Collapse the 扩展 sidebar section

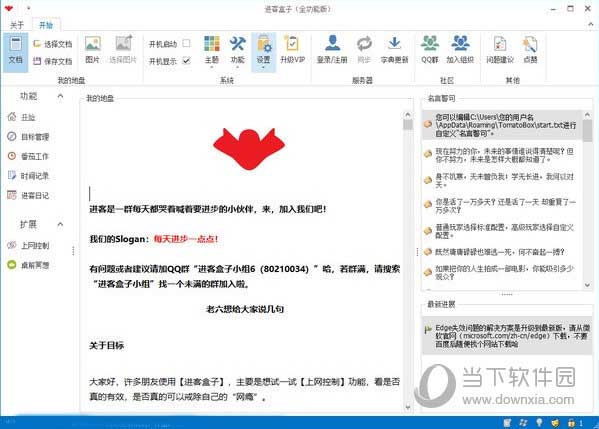coord(60,224)
